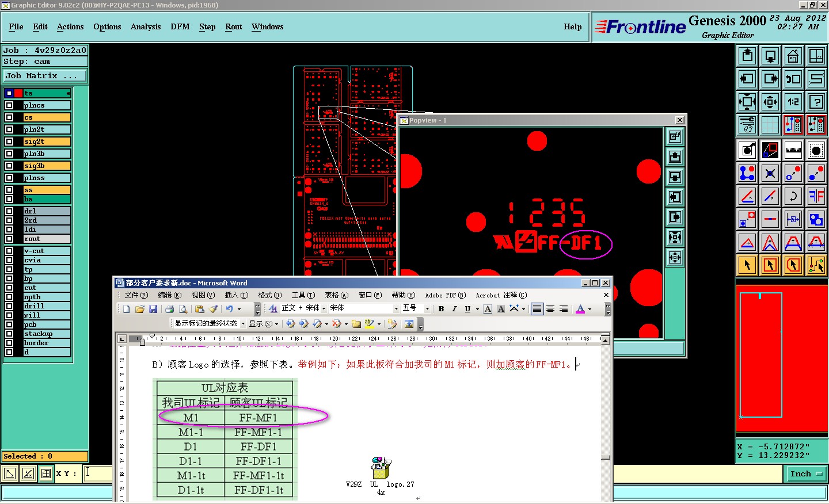This screenshot has height=504, width=829.
Task: Click the pan up icon
Action: tap(747, 56)
